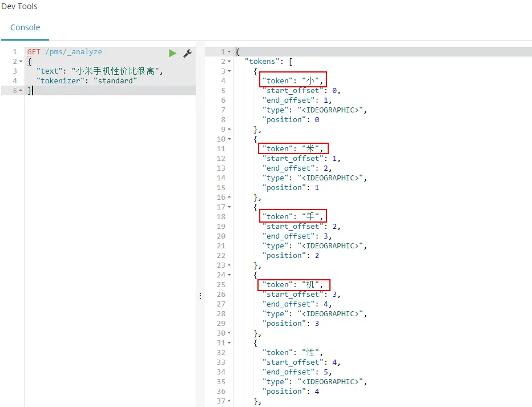Collapse token object at line 31
This screenshot has height=407, width=532.
point(229,343)
